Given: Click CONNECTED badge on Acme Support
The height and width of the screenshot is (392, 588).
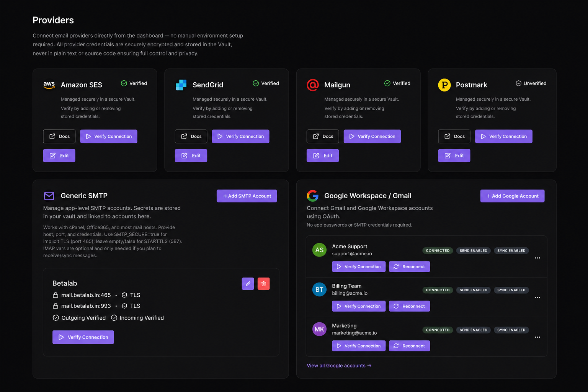Looking at the screenshot, I should (x=438, y=251).
